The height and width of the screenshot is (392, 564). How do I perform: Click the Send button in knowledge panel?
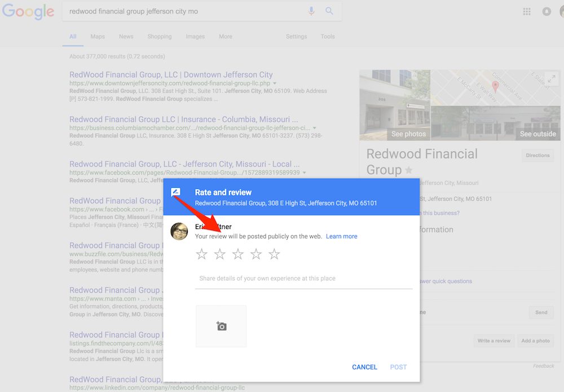541,312
